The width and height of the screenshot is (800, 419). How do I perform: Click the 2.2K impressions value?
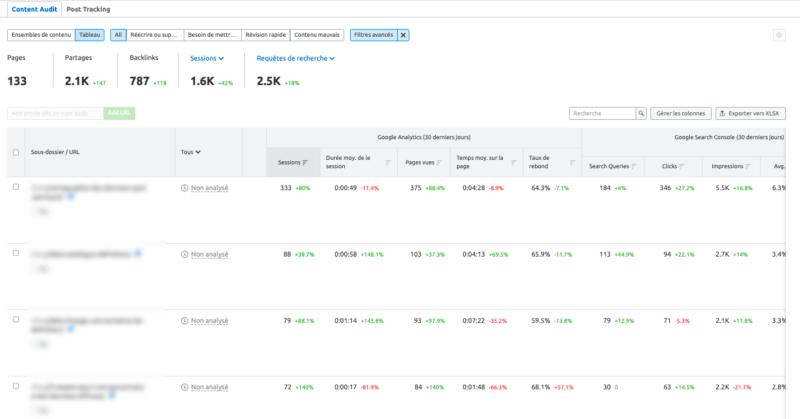(x=722, y=387)
